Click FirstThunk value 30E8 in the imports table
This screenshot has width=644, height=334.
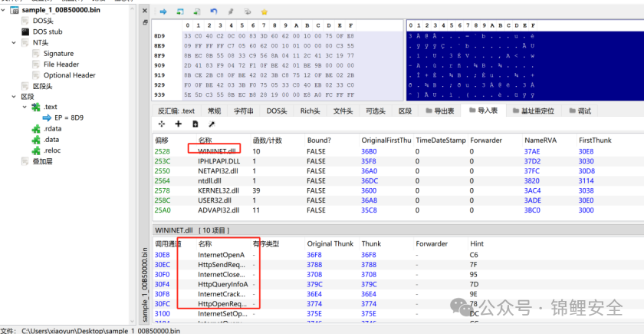[586, 151]
